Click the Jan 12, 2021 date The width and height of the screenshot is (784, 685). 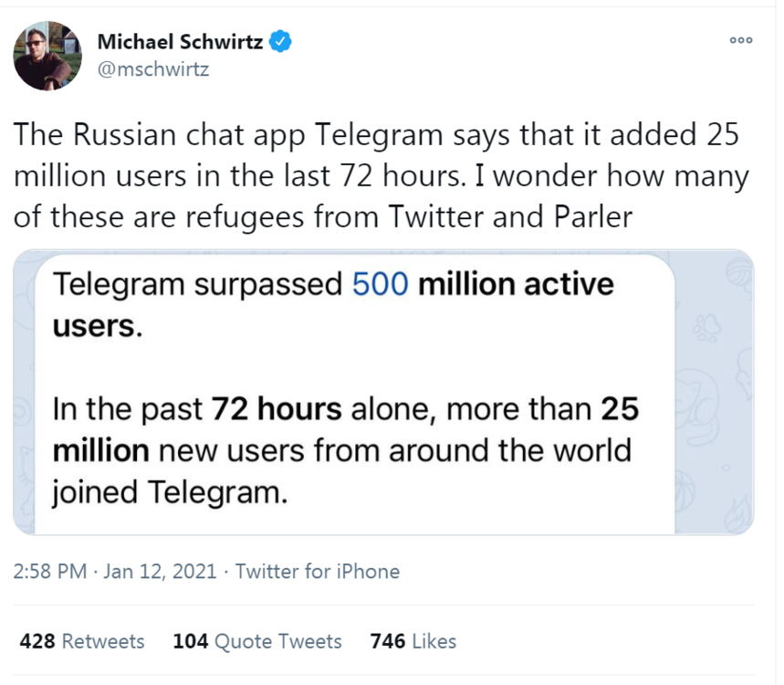[x=160, y=572]
